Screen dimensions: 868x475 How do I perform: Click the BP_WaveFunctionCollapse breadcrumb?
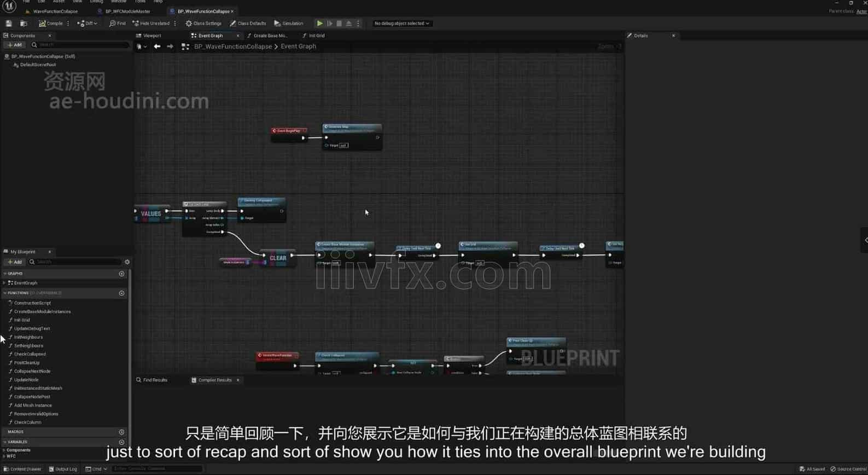233,47
